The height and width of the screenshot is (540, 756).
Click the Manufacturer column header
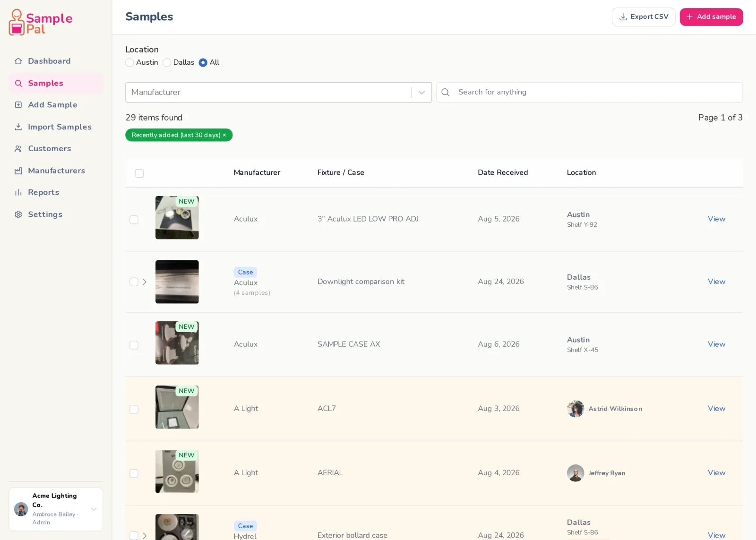click(x=257, y=172)
